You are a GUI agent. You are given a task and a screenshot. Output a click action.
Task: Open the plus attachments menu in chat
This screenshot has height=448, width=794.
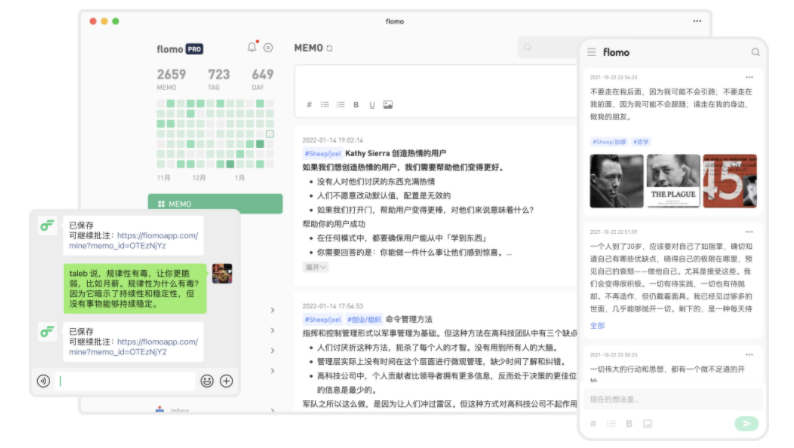point(226,381)
